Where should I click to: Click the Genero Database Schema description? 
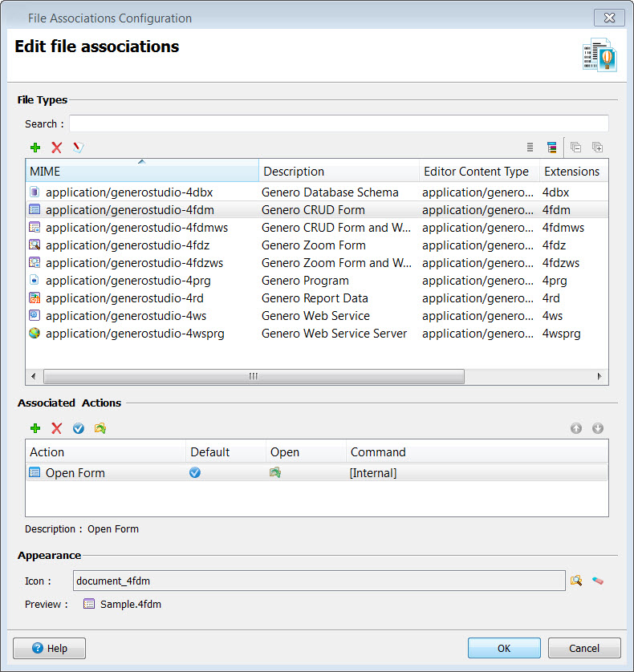(x=330, y=192)
